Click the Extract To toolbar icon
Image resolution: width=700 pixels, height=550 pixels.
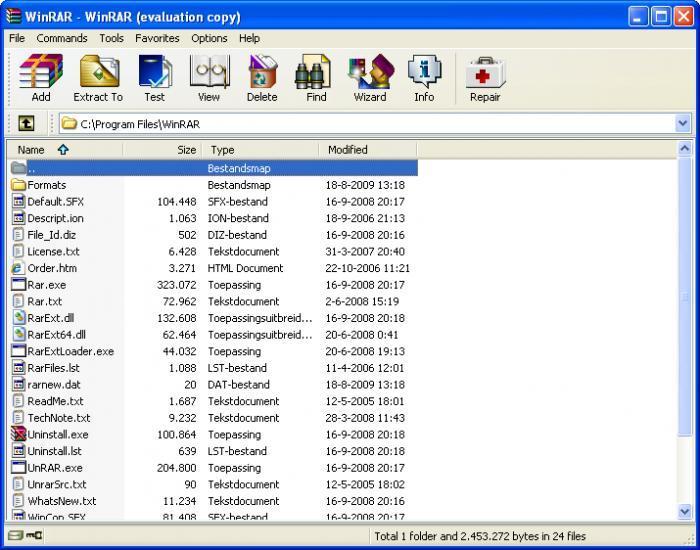click(98, 78)
